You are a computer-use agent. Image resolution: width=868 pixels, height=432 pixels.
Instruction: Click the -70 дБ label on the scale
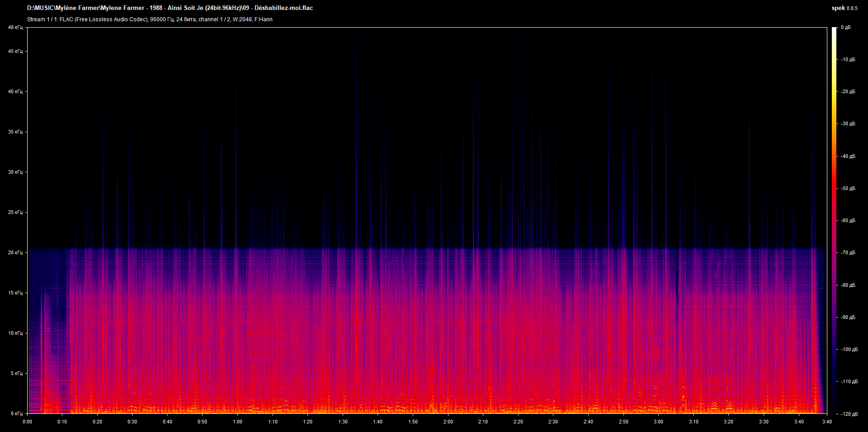(848, 253)
